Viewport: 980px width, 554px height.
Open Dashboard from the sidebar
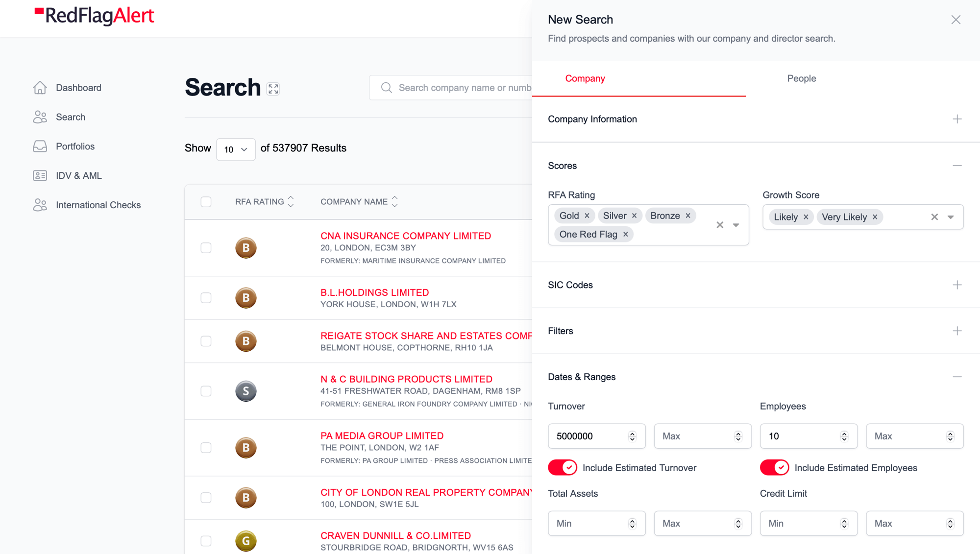pos(78,88)
